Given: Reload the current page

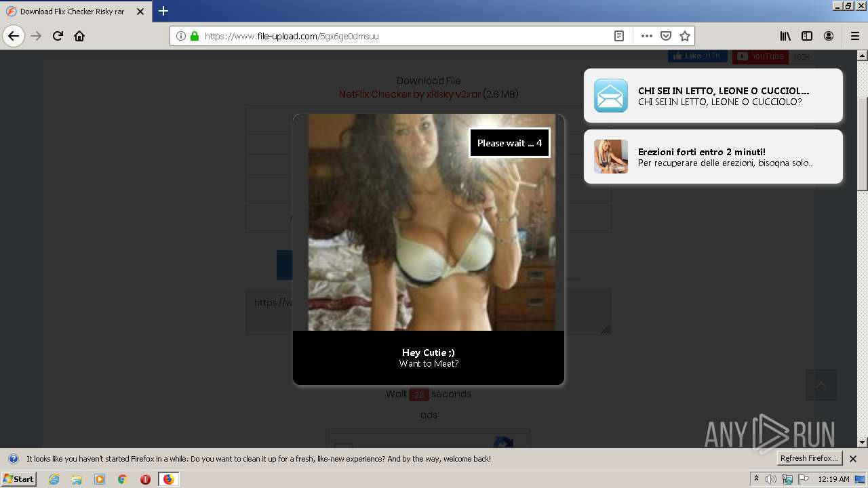Looking at the screenshot, I should click(x=58, y=36).
